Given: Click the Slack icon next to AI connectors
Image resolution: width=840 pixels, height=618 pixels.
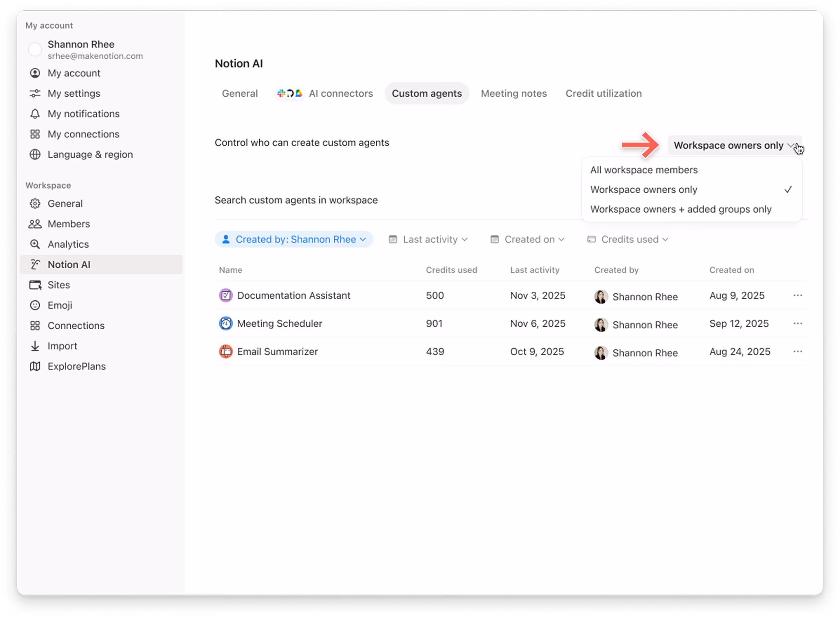Looking at the screenshot, I should [281, 93].
